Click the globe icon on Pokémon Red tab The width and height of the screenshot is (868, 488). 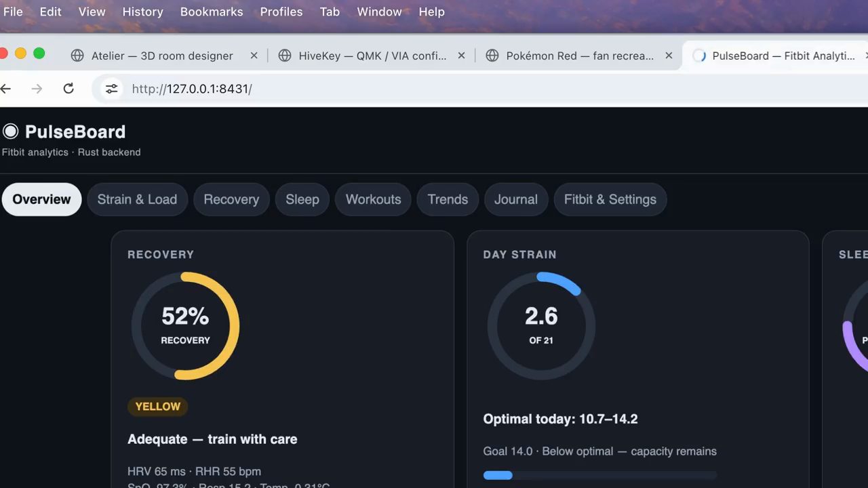[492, 56]
